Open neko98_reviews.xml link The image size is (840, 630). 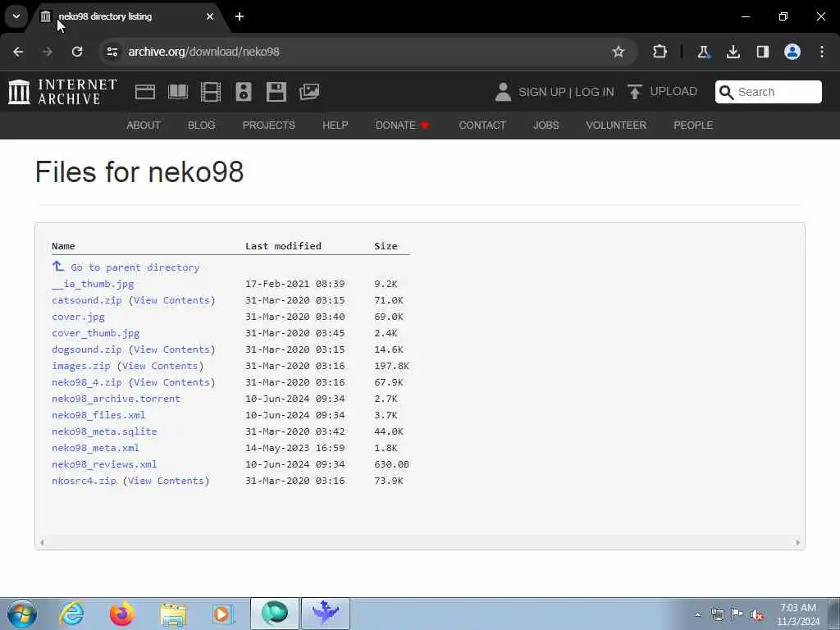point(104,464)
